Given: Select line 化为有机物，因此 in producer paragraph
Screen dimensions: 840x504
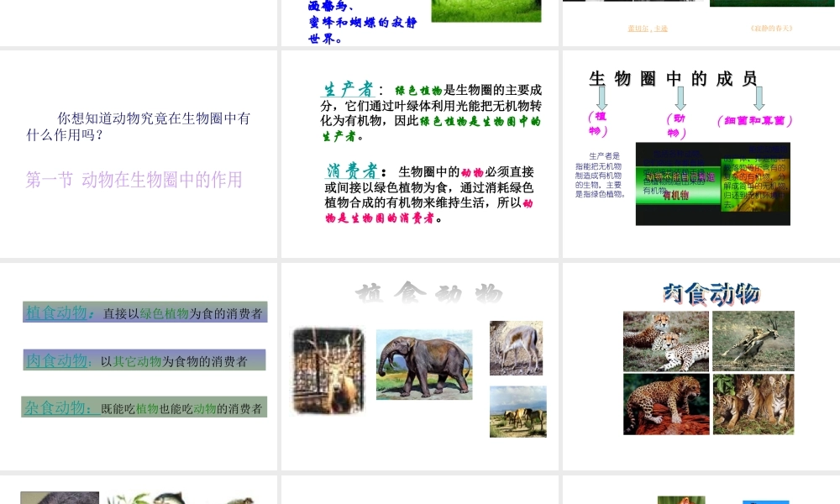Looking at the screenshot, I should (370, 121).
